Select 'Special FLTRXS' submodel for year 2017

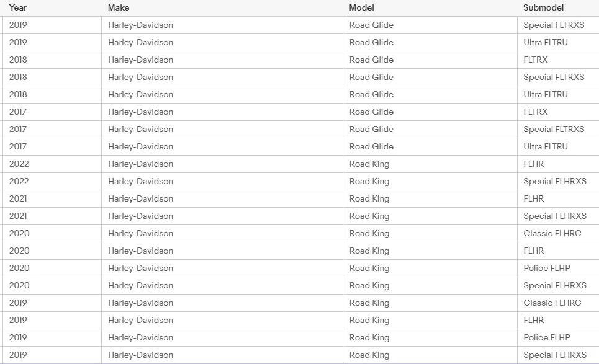(x=554, y=130)
